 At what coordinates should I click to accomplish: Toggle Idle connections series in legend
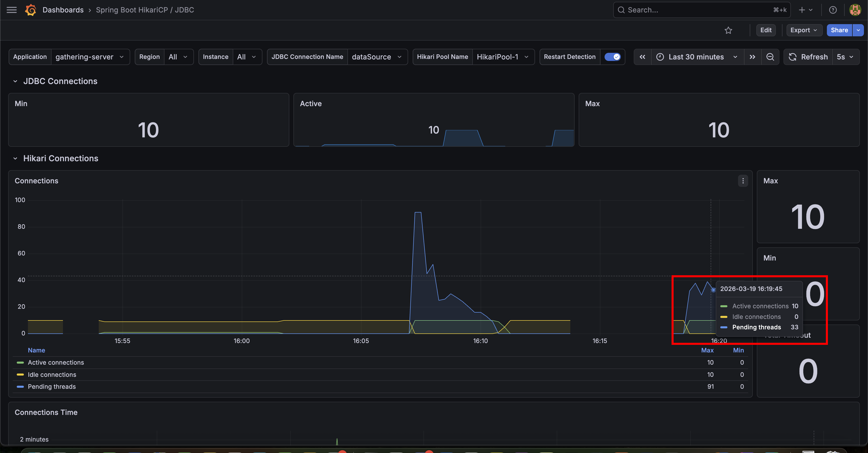pos(52,375)
